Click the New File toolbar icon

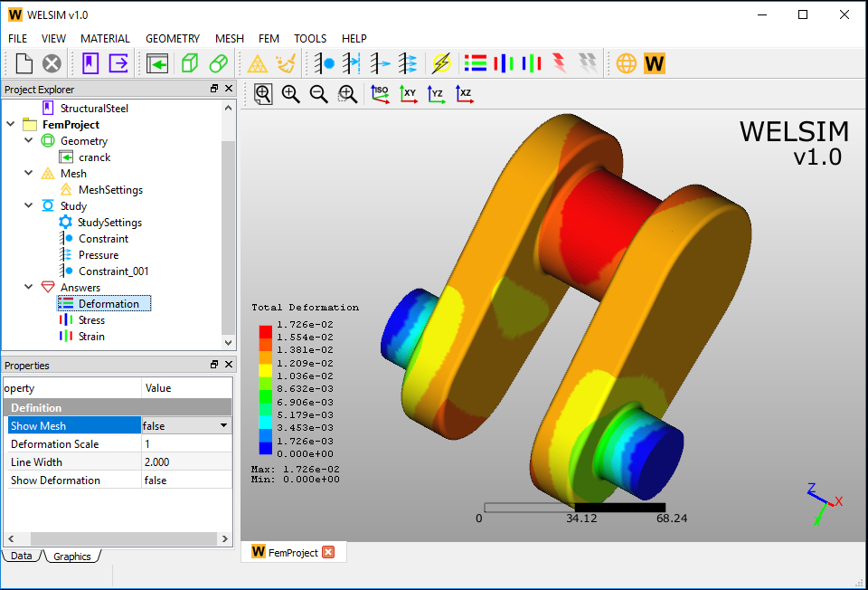(24, 63)
